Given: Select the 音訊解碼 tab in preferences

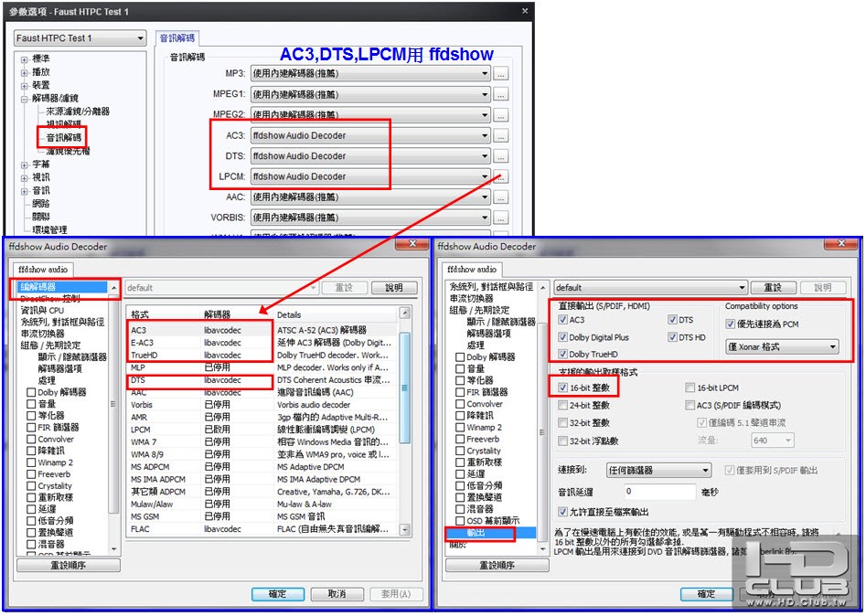Looking at the screenshot, I should pyautogui.click(x=177, y=38).
